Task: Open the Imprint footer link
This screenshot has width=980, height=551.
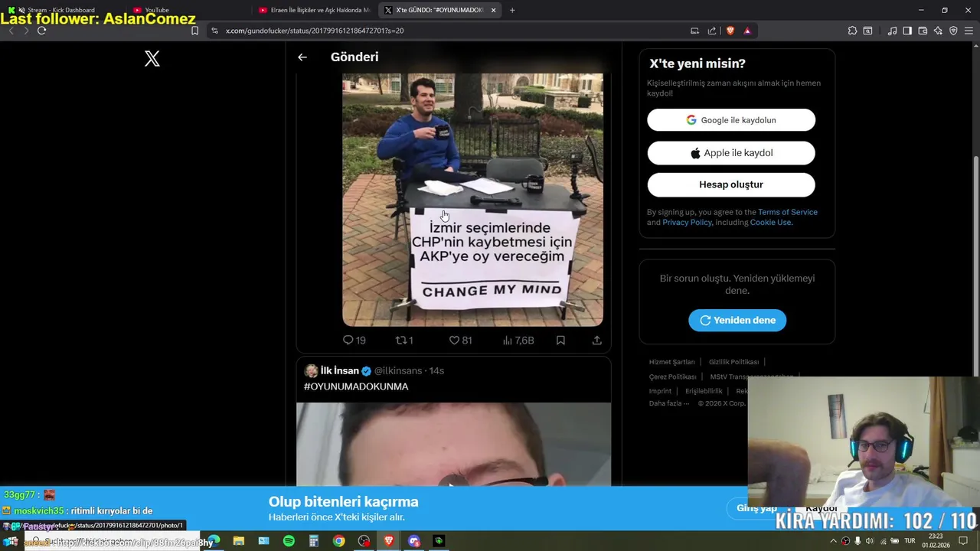Action: 660,391
